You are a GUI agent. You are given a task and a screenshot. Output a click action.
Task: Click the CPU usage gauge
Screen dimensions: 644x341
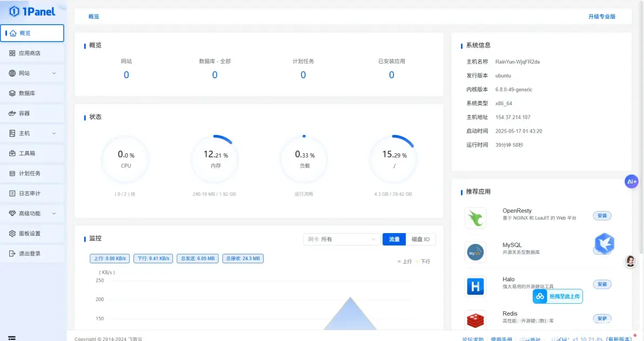click(x=126, y=159)
